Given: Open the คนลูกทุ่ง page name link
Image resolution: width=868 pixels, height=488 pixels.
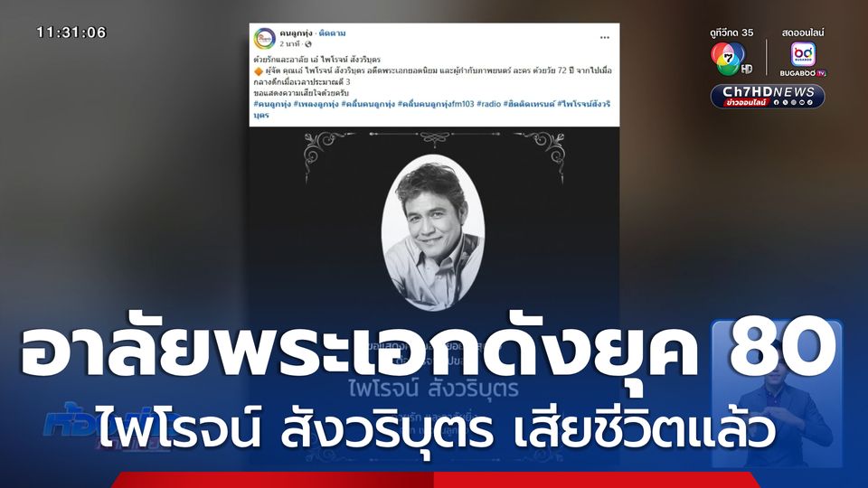Looking at the screenshot, I should click(297, 33).
